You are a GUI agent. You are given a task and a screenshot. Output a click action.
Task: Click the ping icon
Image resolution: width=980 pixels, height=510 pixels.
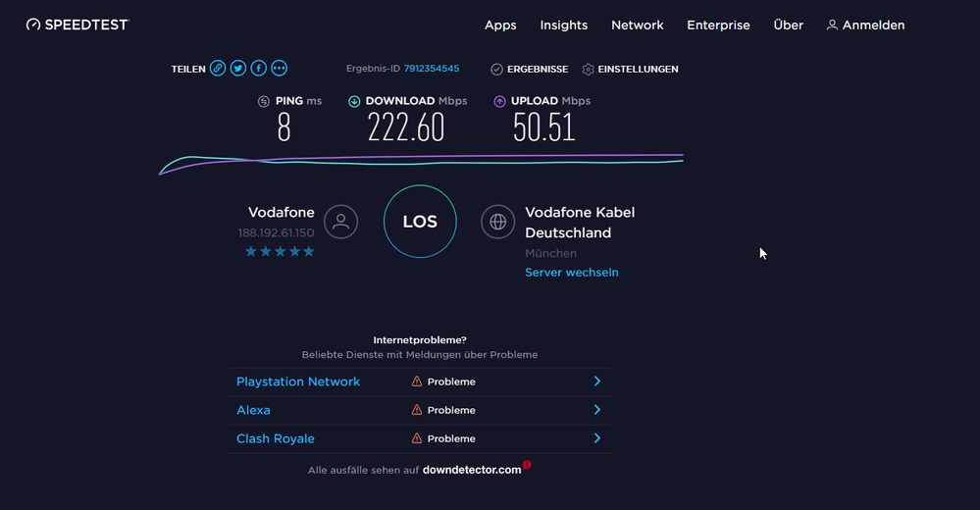[264, 101]
